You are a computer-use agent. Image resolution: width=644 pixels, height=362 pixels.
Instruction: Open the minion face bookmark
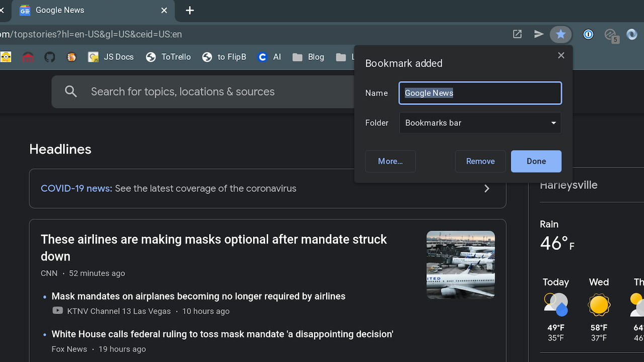coord(6,57)
